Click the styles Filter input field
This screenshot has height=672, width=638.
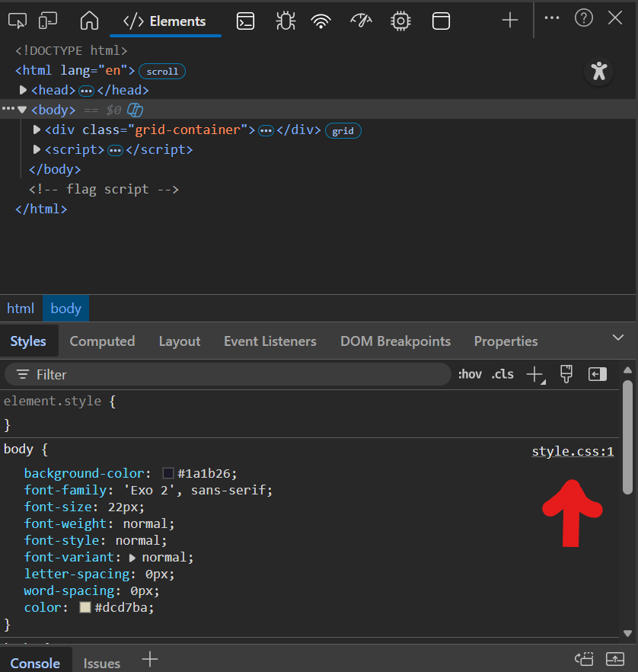tap(228, 374)
